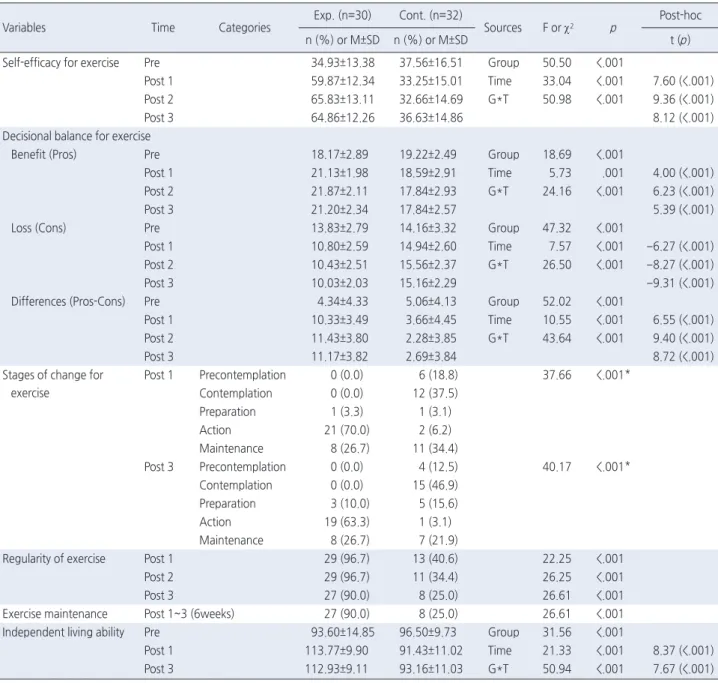Click F value '50.94'

point(557,669)
